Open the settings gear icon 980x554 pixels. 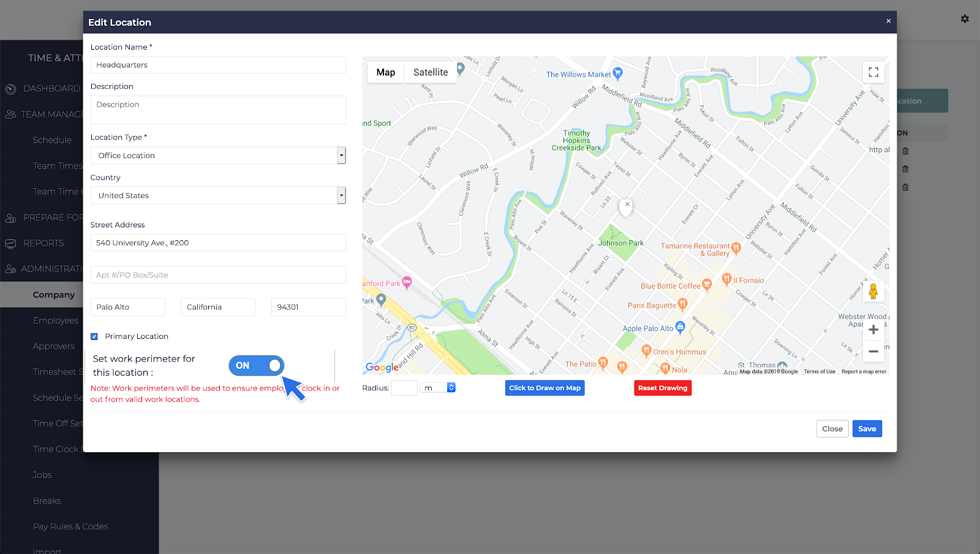pos(965,19)
